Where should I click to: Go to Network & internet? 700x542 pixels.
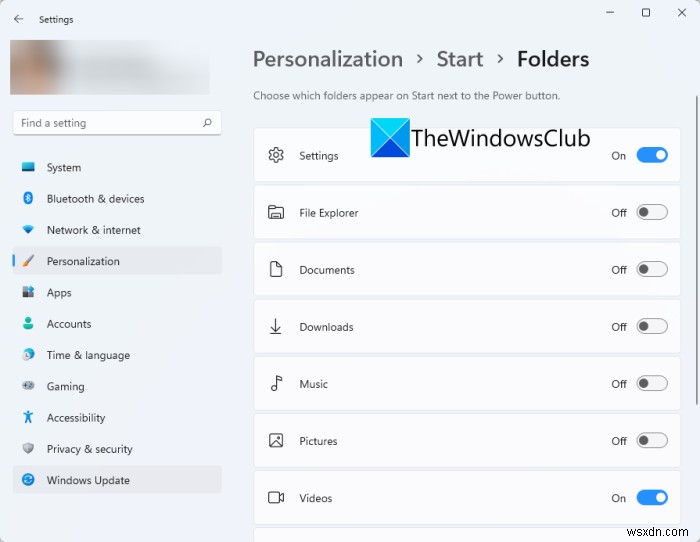click(x=117, y=230)
